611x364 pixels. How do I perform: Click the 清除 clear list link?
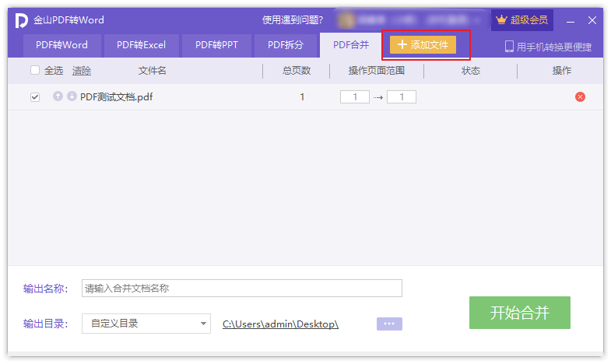coord(82,71)
